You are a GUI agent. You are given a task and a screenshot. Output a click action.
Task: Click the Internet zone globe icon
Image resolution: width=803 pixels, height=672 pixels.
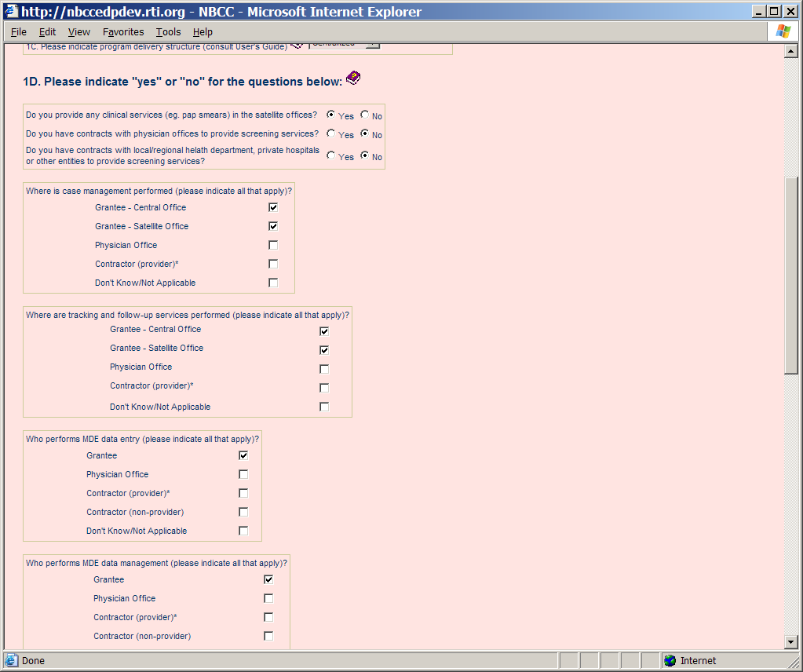coord(670,661)
